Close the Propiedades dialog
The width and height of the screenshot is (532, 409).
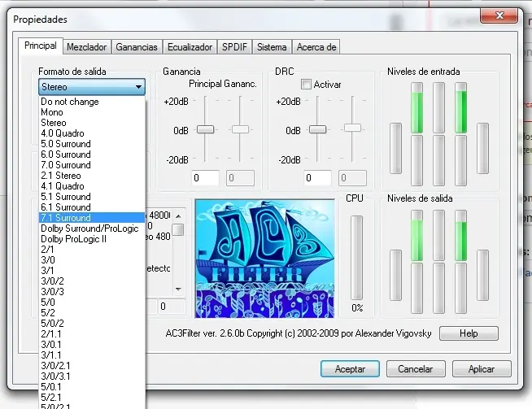tap(499, 15)
